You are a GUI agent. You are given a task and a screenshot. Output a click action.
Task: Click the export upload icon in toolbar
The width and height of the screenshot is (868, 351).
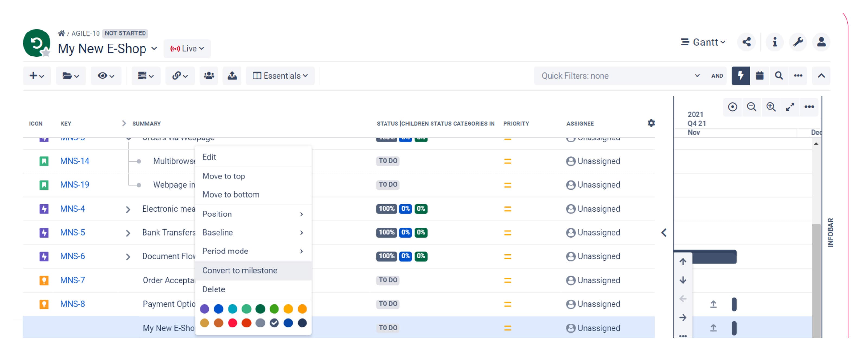(x=232, y=76)
